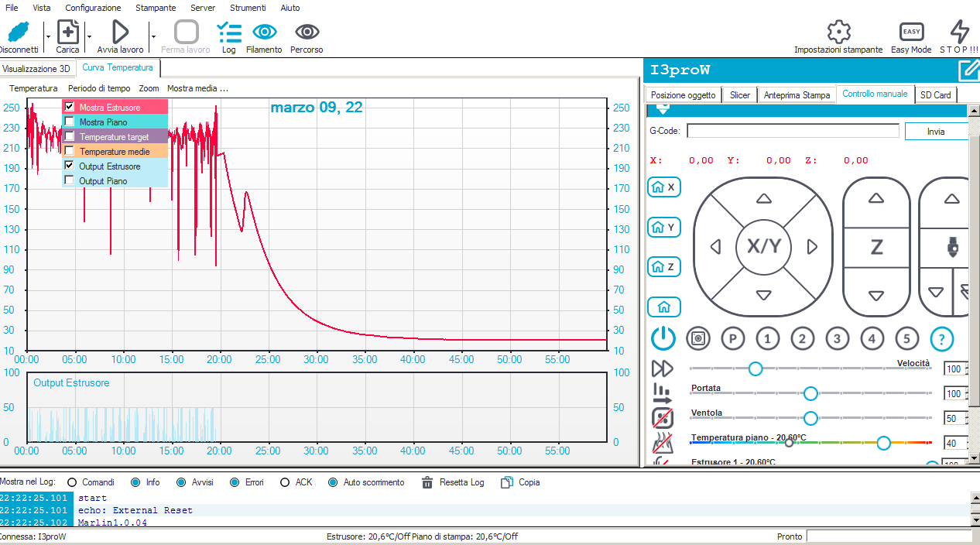This screenshot has width=980, height=545.
Task: Click the power button icon
Action: tap(663, 338)
